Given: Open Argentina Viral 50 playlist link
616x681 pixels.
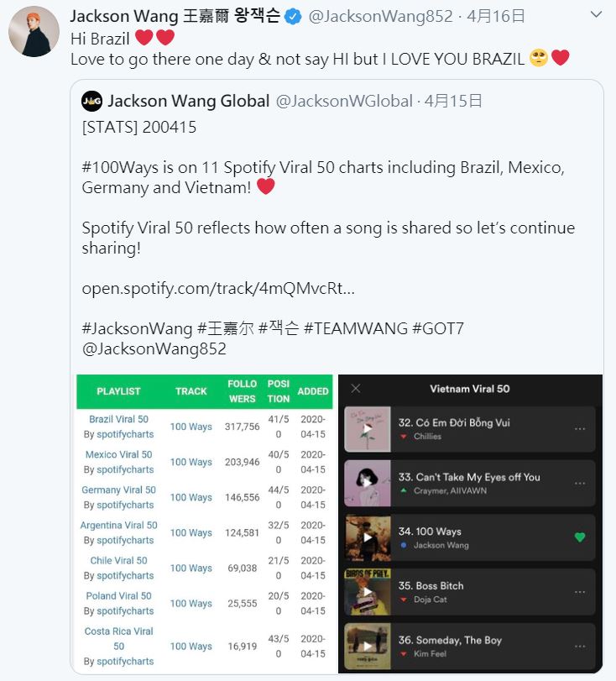Looking at the screenshot, I should click(118, 525).
